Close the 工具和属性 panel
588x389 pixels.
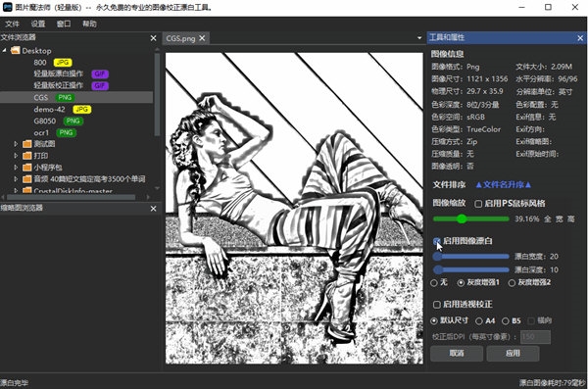pos(580,38)
